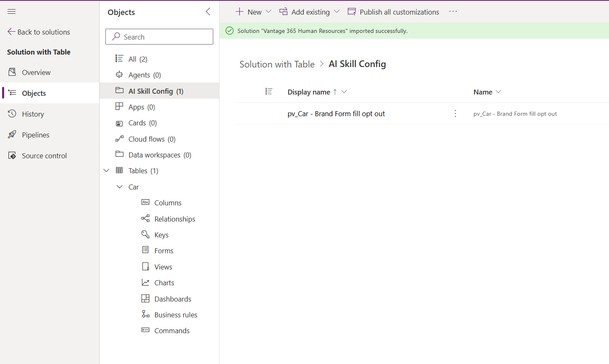Click the Overview icon
Screen dimensions: 609x364
[x=12, y=72]
